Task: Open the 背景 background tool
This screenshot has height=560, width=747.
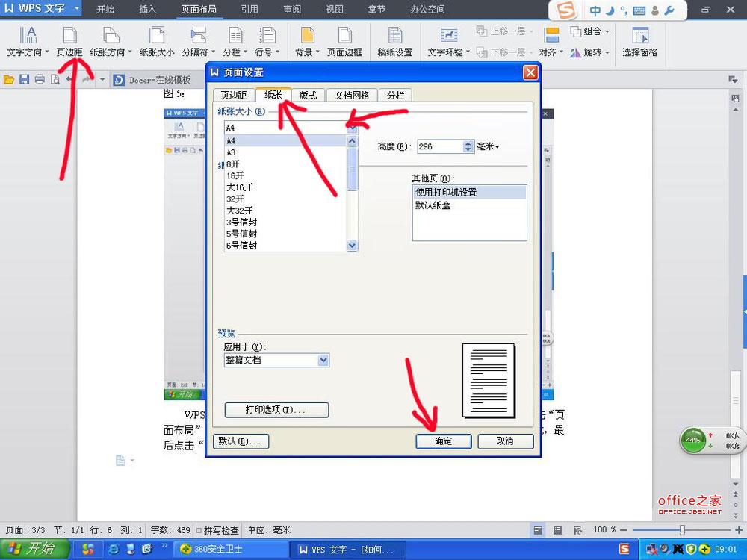Action: click(x=307, y=42)
